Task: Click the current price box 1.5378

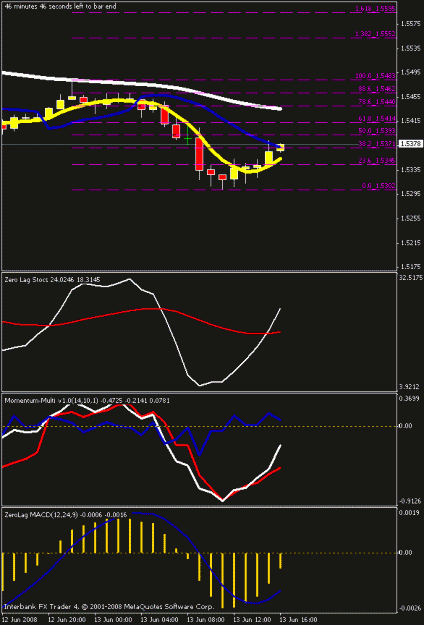Action: pyautogui.click(x=410, y=144)
